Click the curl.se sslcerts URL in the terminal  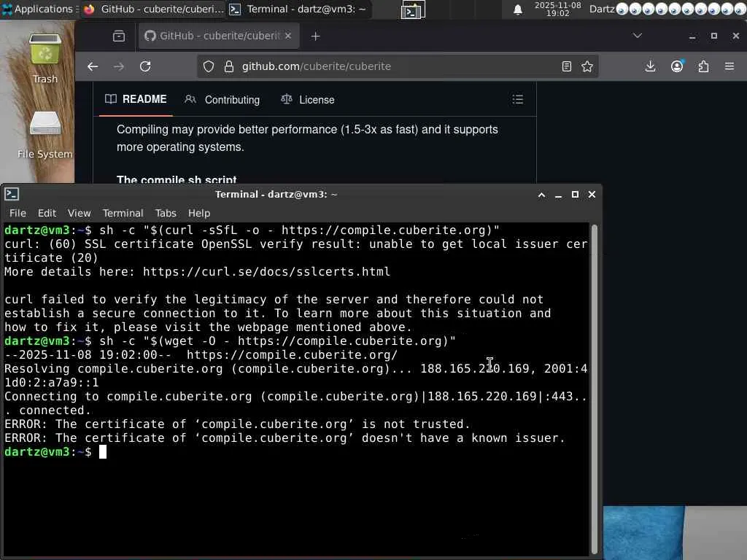pyautogui.click(x=266, y=272)
